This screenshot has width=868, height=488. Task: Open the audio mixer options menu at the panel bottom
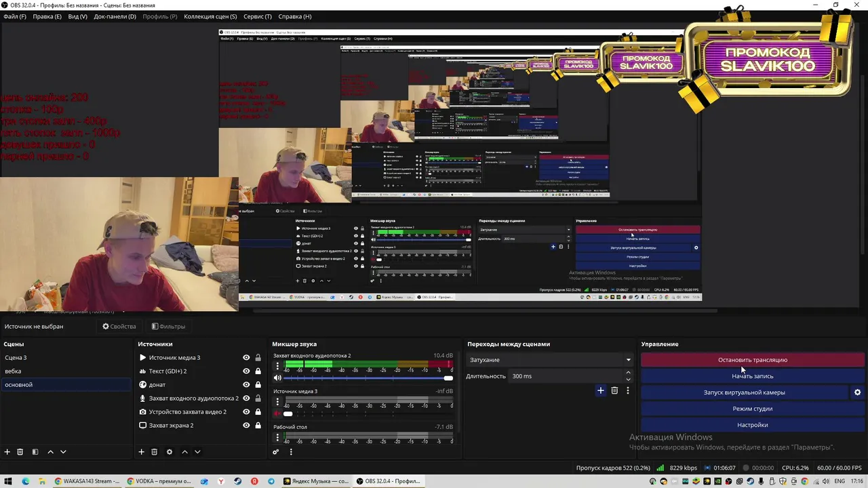(x=291, y=452)
